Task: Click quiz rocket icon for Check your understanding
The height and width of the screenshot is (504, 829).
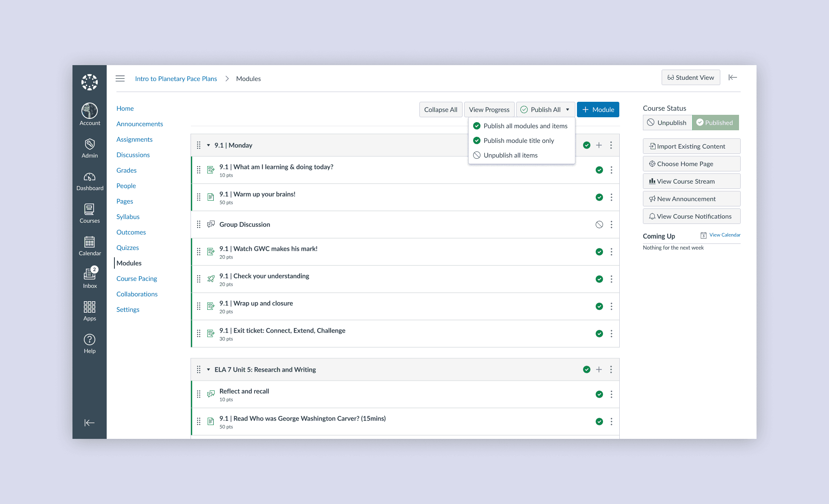Action: [x=211, y=279]
